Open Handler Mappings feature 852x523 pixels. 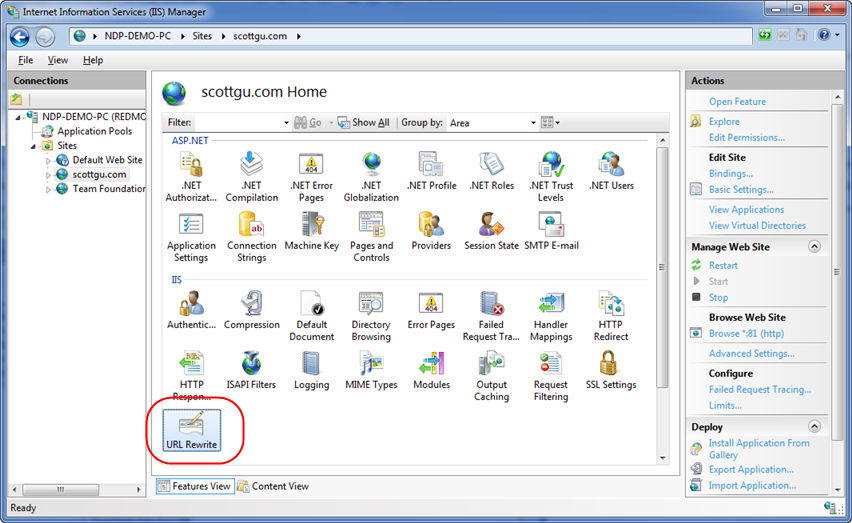pyautogui.click(x=551, y=316)
